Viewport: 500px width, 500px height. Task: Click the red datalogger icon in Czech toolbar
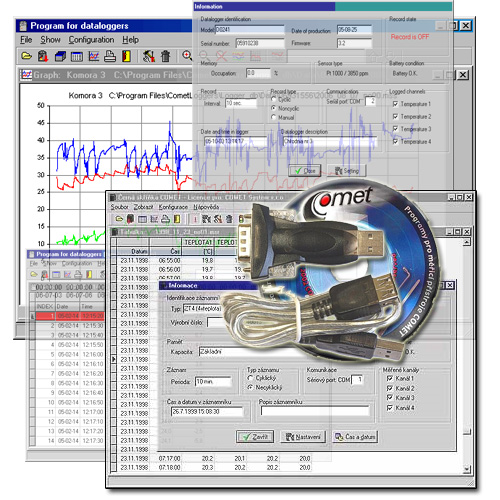click(130, 219)
